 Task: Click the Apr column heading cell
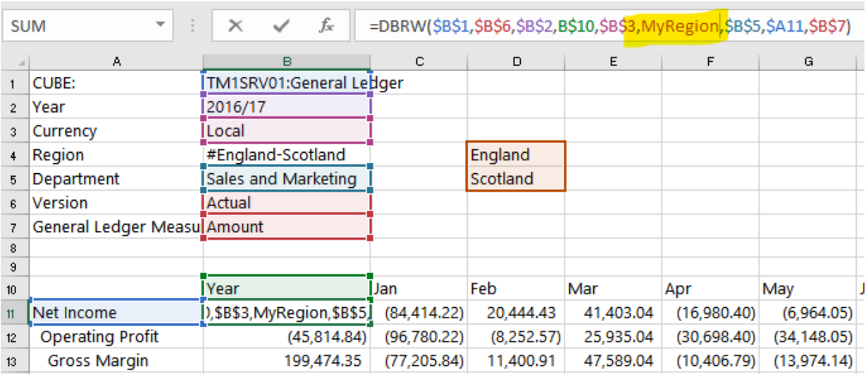[710, 289]
